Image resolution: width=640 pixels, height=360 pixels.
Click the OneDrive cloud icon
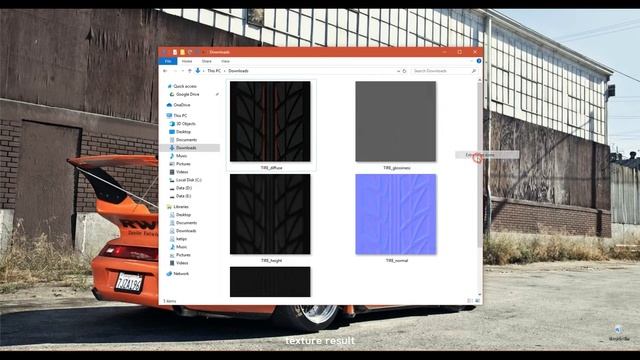pos(169,105)
